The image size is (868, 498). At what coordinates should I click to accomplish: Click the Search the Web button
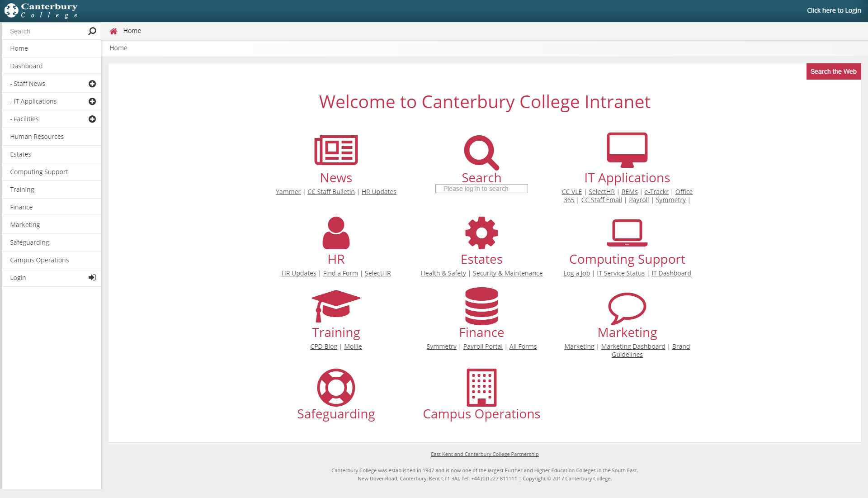point(834,71)
